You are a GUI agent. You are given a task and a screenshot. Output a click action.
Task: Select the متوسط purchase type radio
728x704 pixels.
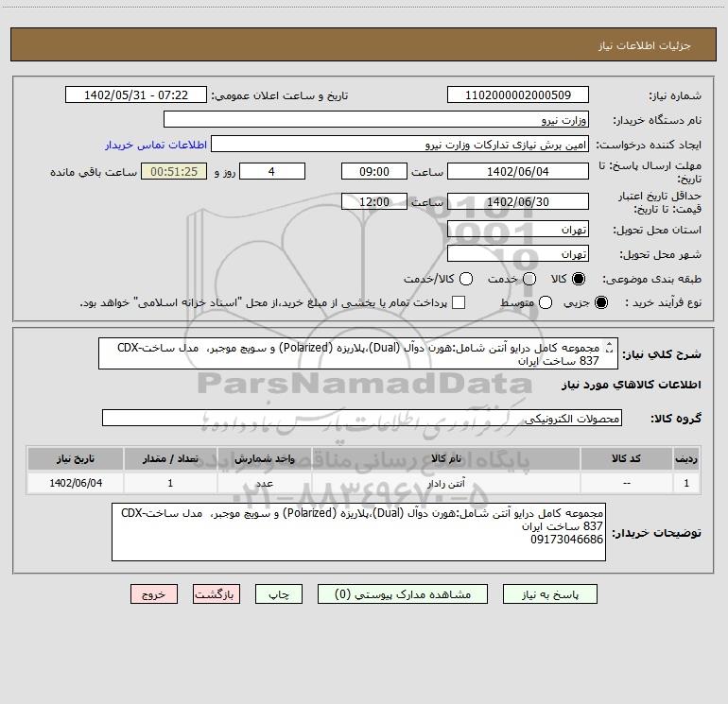pos(546,302)
